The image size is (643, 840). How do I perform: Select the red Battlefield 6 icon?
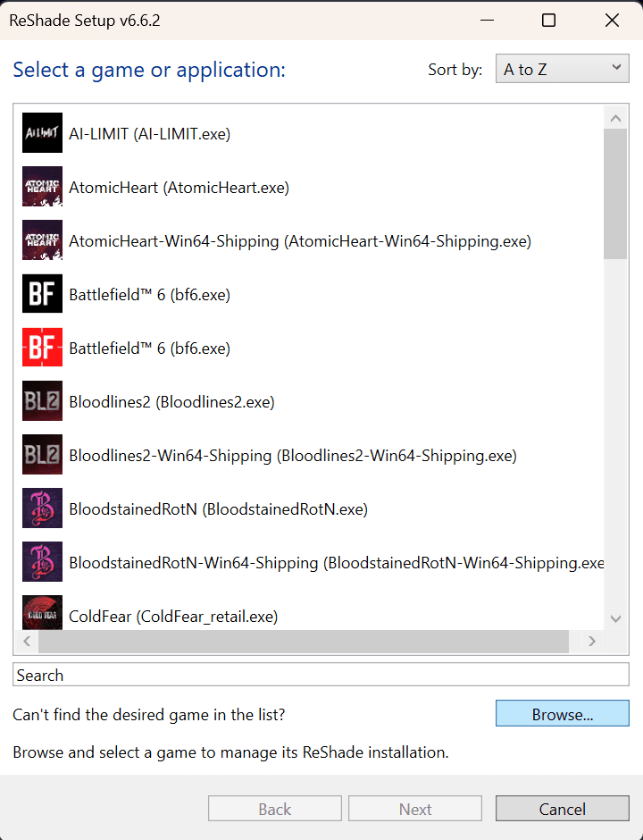pyautogui.click(x=42, y=347)
